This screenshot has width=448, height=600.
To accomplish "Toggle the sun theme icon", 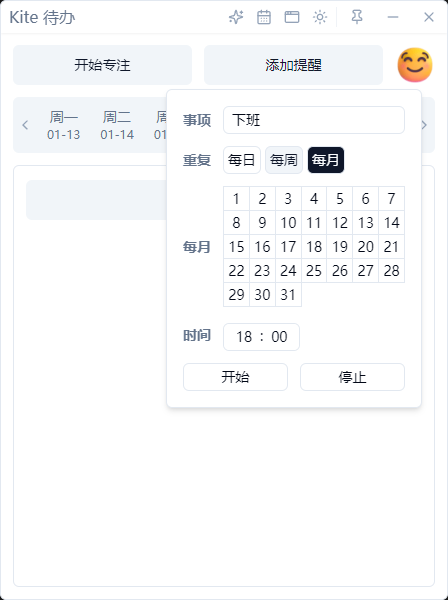I will 320,17.
